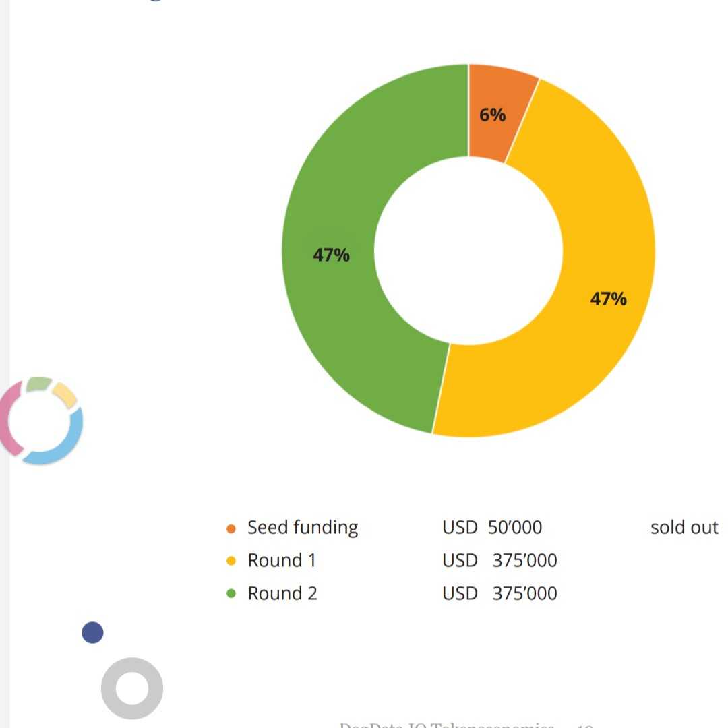This screenshot has height=728, width=728.
Task: Click the orange Seed funding legend dot
Action: [x=231, y=528]
